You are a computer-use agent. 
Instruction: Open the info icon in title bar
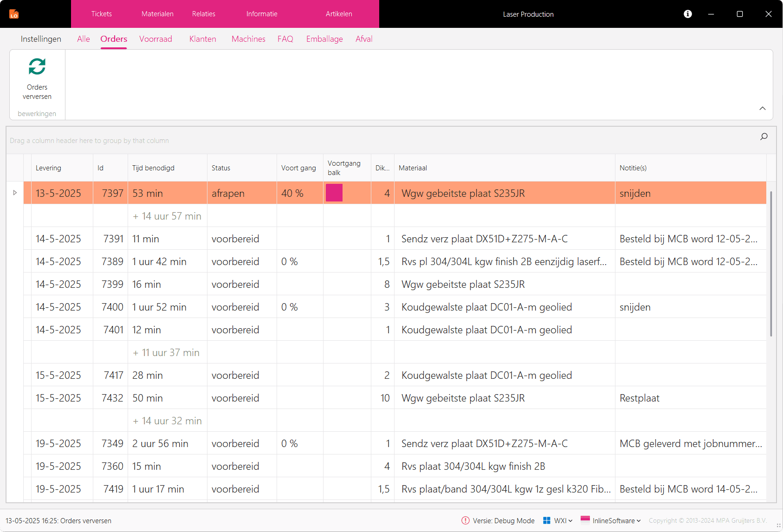tap(688, 14)
